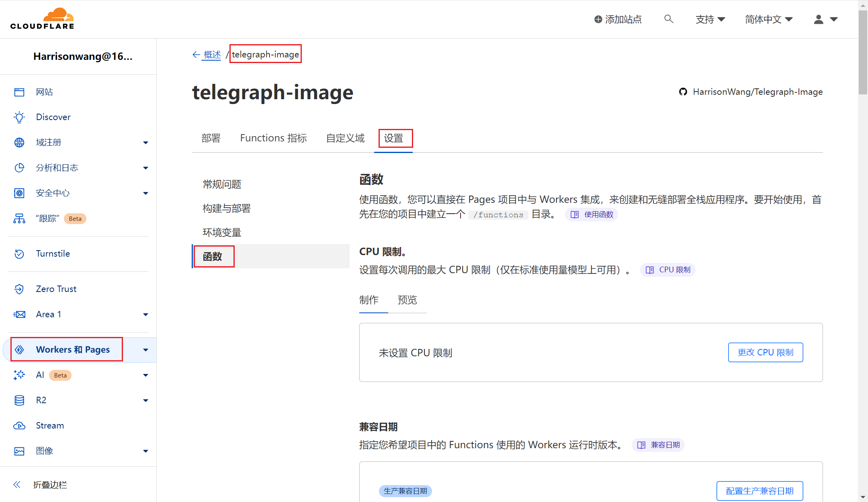Open the 简体中文 language dropdown
This screenshot has height=502, width=868.
point(768,19)
